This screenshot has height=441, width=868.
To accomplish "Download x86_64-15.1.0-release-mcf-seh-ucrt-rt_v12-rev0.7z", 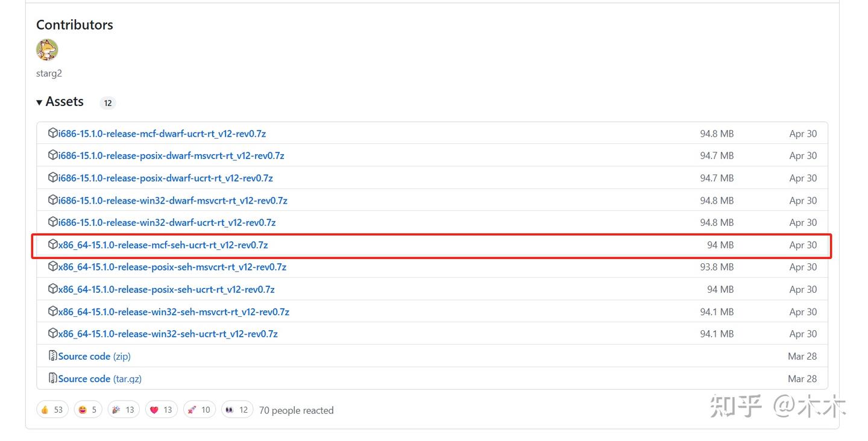I will point(163,245).
